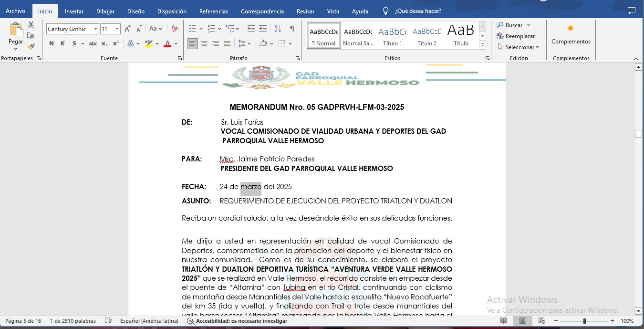Click the Cut scissors icon

tap(31, 25)
